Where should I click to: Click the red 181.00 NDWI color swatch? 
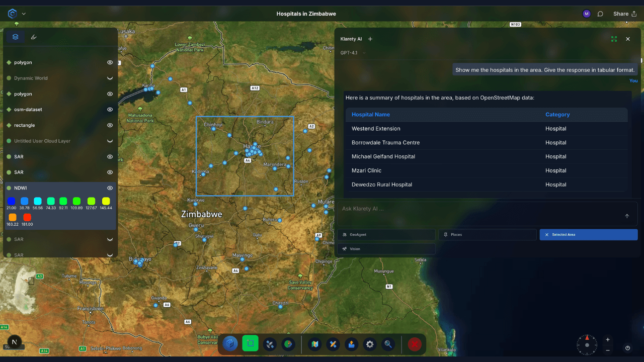pos(27,217)
